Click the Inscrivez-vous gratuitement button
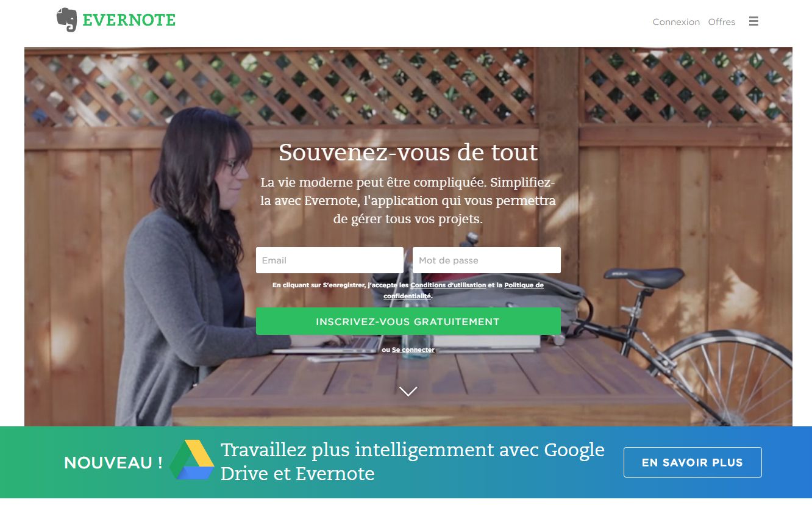The image size is (812, 505). point(408,321)
